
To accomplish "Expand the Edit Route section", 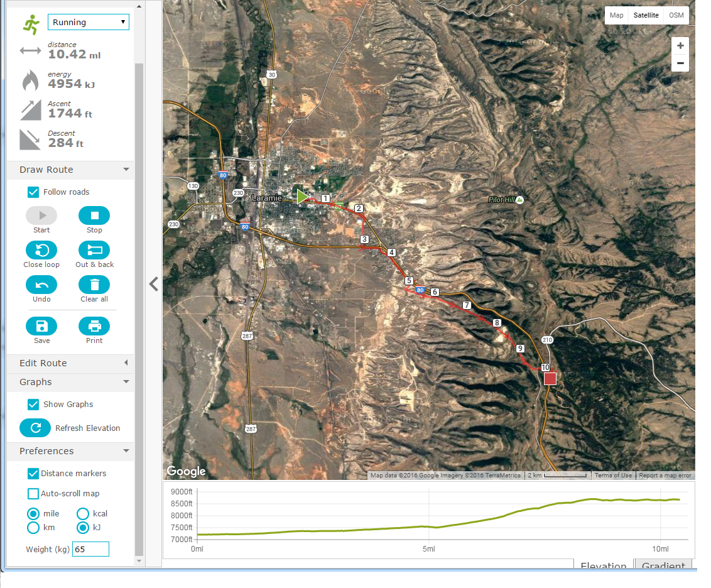I will (70, 363).
